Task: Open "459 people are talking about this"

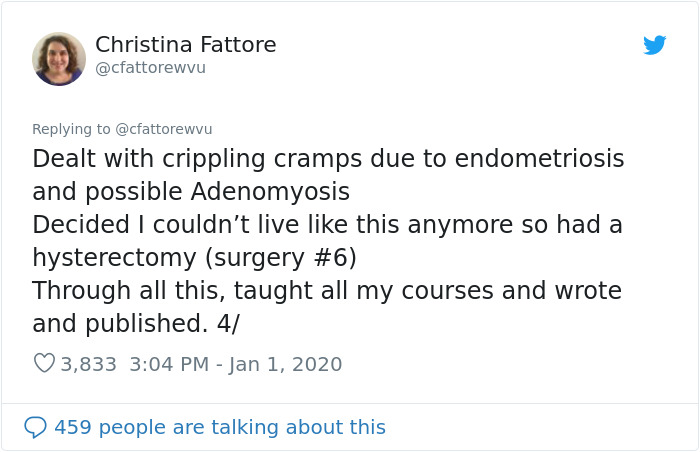Action: [219, 427]
